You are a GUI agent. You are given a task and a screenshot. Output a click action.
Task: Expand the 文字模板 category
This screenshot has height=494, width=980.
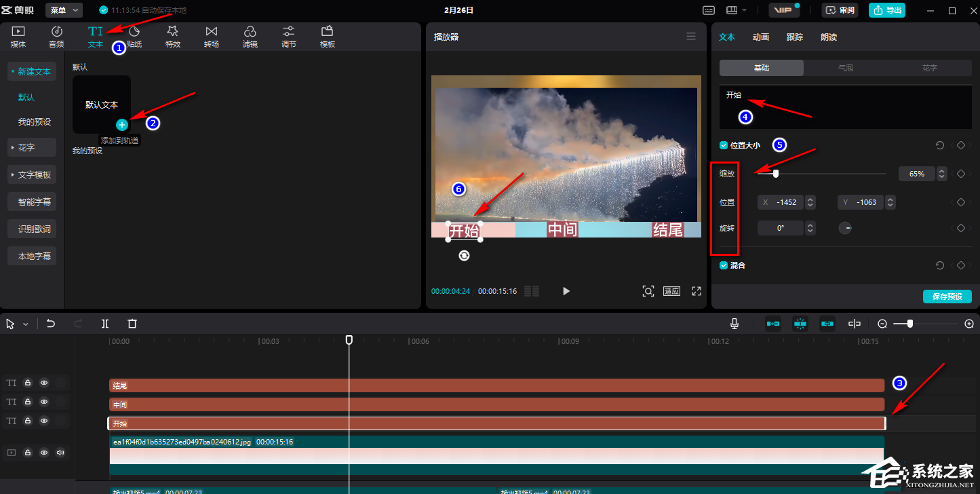(x=31, y=175)
